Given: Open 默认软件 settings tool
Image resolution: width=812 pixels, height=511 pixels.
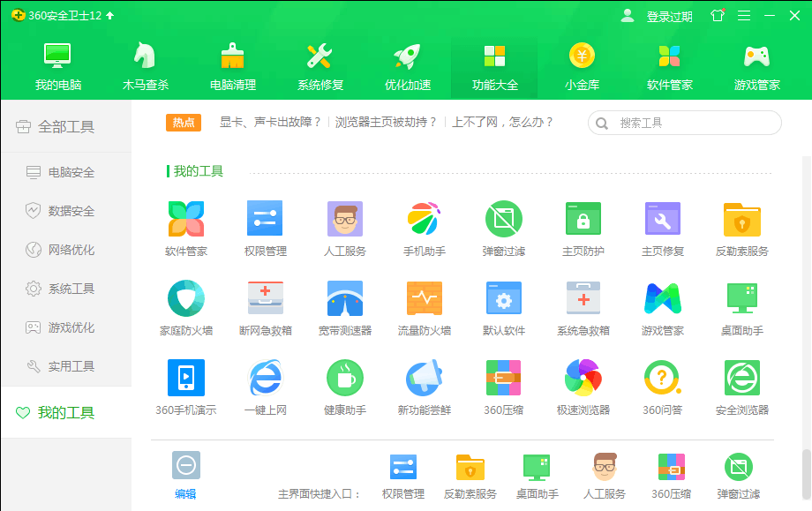Looking at the screenshot, I should click(504, 298).
